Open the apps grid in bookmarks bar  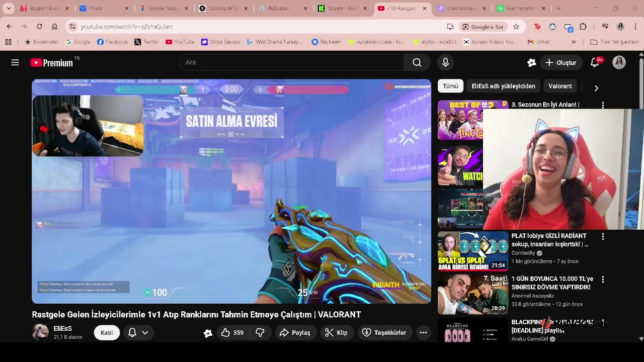click(x=8, y=42)
